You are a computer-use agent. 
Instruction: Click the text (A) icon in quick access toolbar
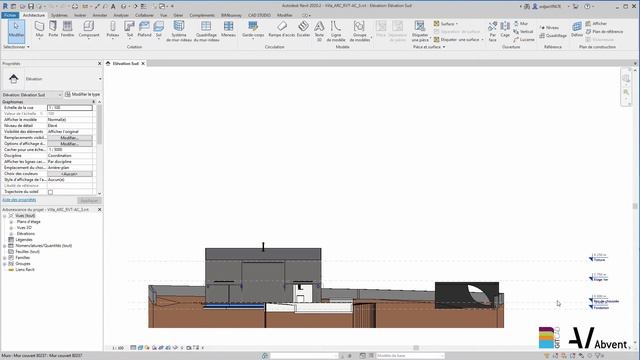[x=113, y=7]
